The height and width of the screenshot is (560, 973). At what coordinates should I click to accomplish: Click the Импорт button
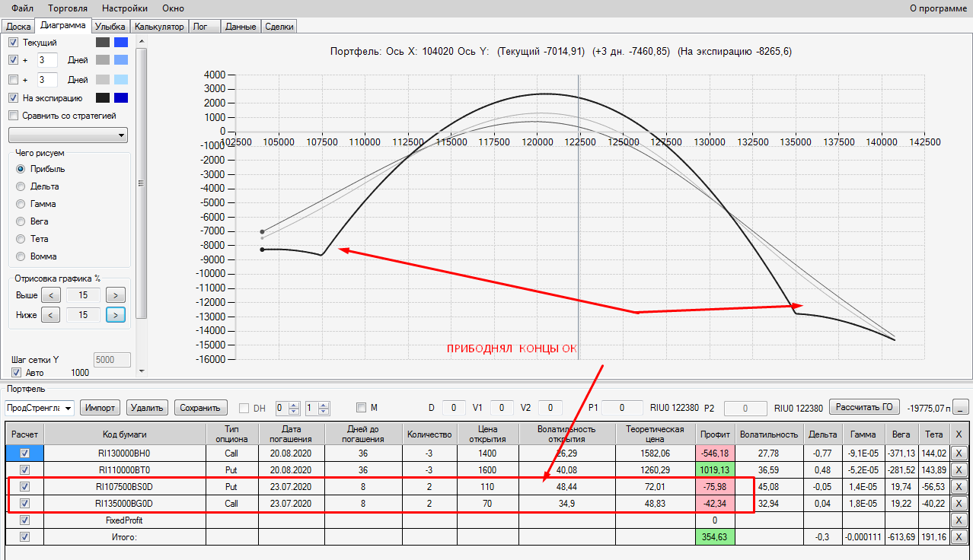pos(100,408)
